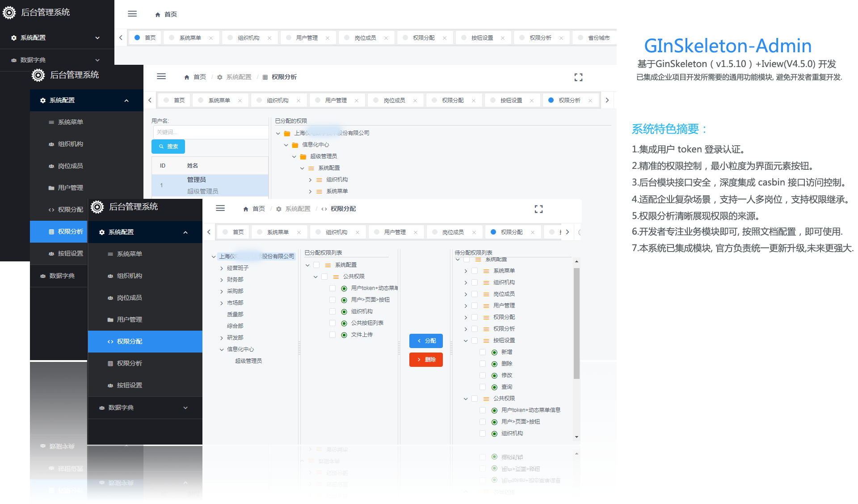Close 权限分配 tab in 权限分配 window

pyautogui.click(x=533, y=232)
